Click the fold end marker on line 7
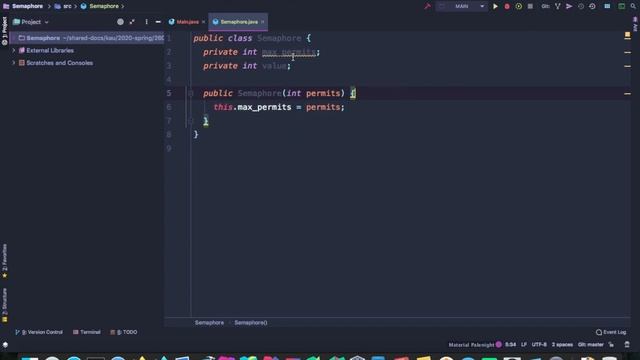Screen dimensions: 640x360 click(x=191, y=121)
